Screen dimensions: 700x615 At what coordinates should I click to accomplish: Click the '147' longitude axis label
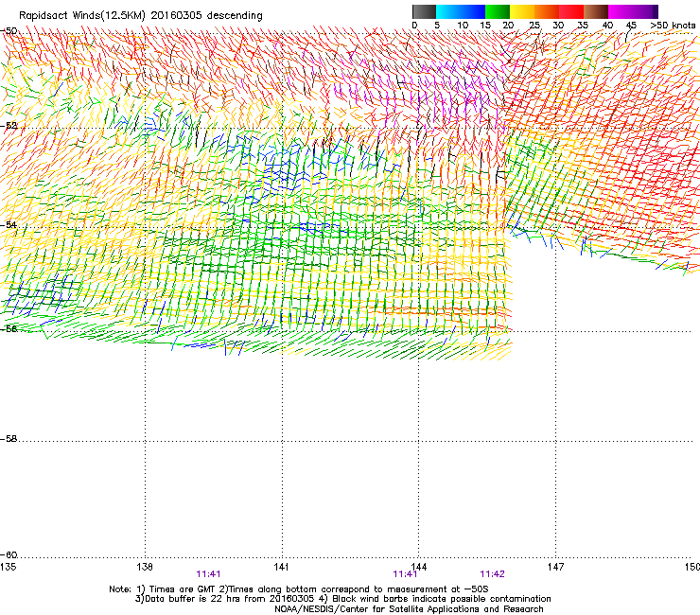555,567
